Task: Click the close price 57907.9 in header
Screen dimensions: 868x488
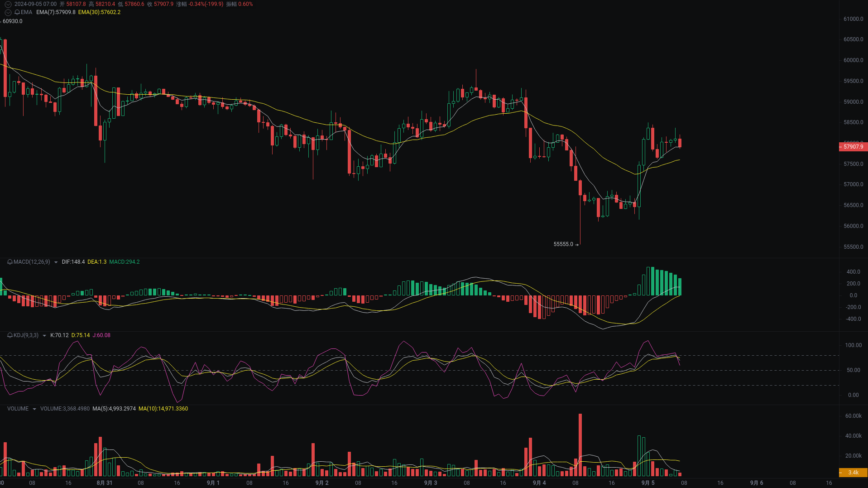Action: tap(163, 4)
